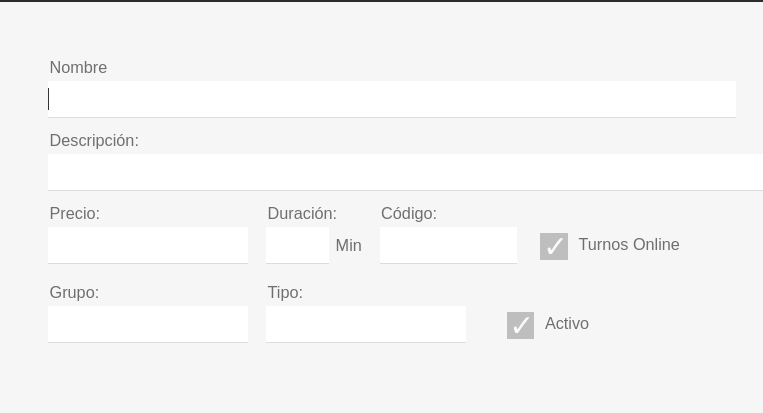
Task: Toggle the Activo checkbox off
Action: point(520,325)
